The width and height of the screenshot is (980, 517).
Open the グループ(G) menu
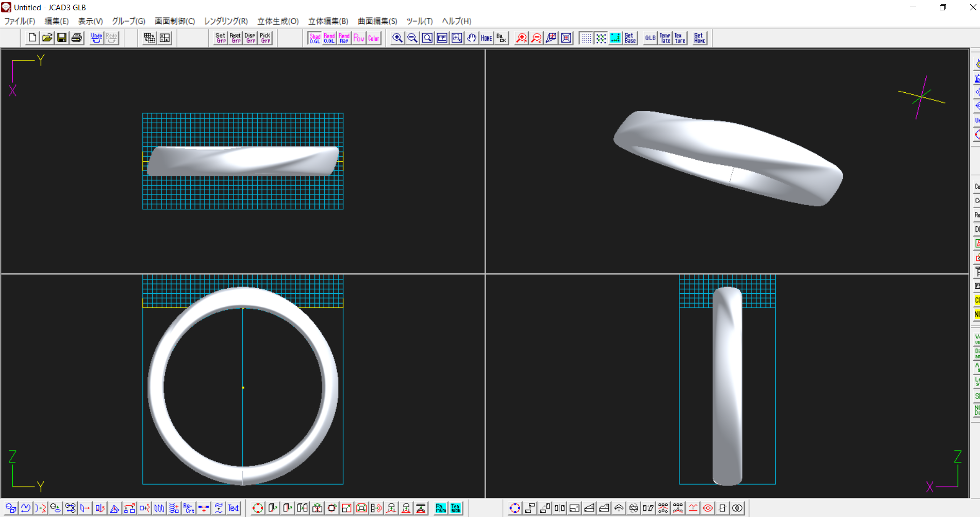click(x=129, y=21)
